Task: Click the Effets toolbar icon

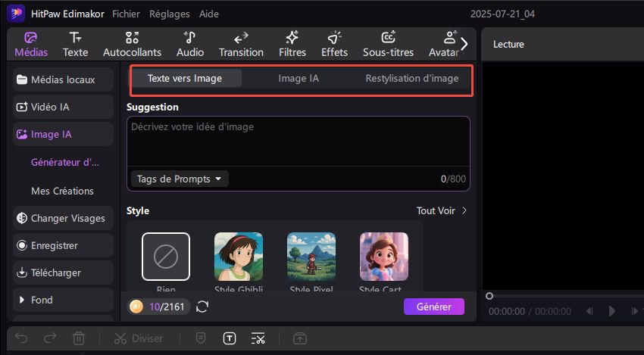Action: 334,44
